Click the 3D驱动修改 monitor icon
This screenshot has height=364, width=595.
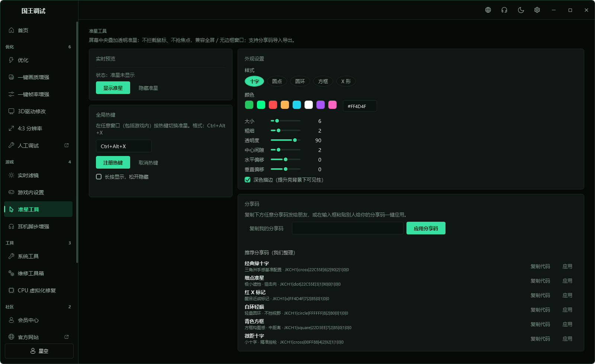pos(11,111)
